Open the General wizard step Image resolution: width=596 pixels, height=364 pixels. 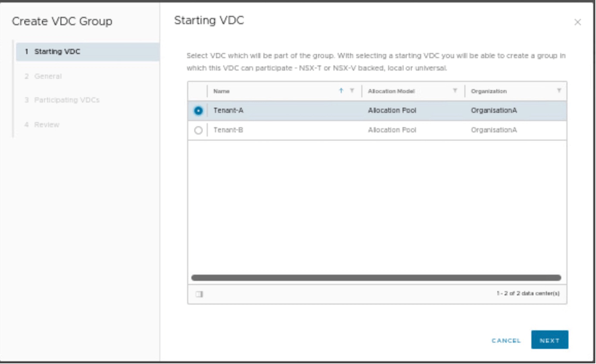(47, 76)
